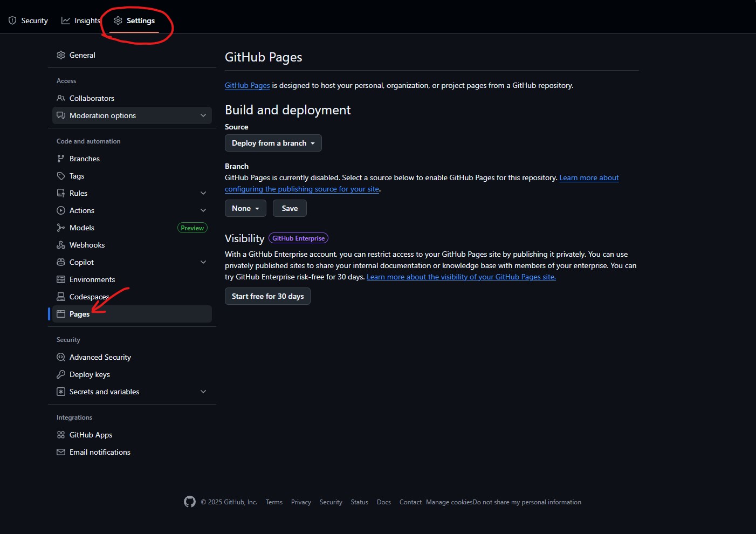The width and height of the screenshot is (756, 534).
Task: Click the Webhooks icon
Action: [61, 245]
